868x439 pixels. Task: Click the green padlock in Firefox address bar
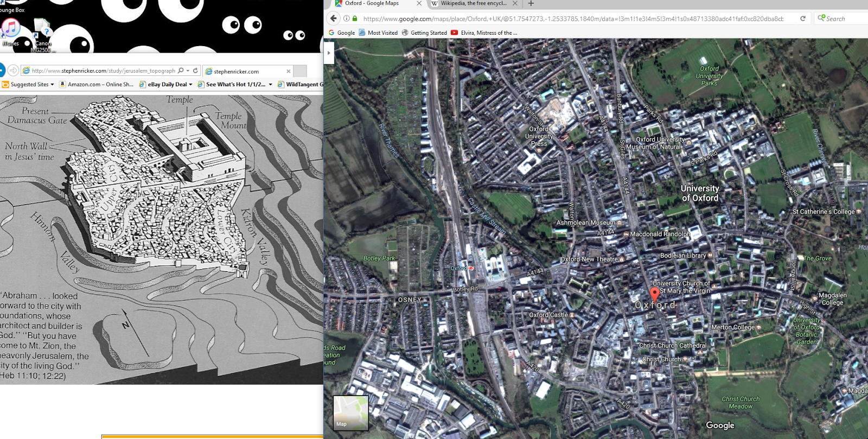coord(355,18)
